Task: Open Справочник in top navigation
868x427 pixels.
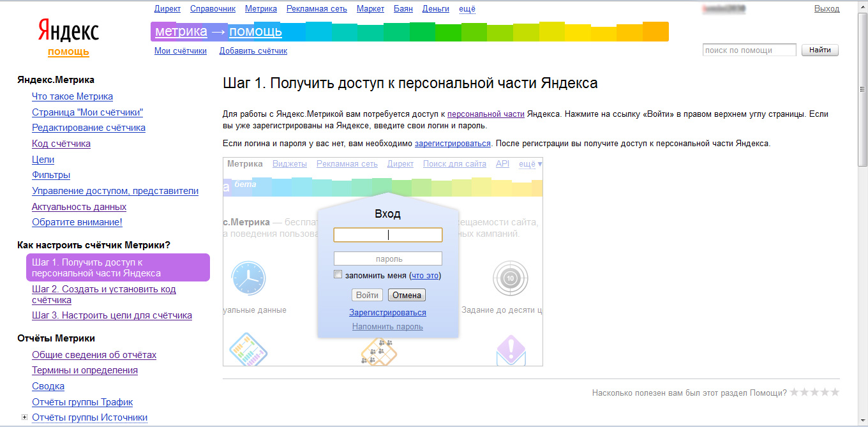Action: [x=213, y=9]
